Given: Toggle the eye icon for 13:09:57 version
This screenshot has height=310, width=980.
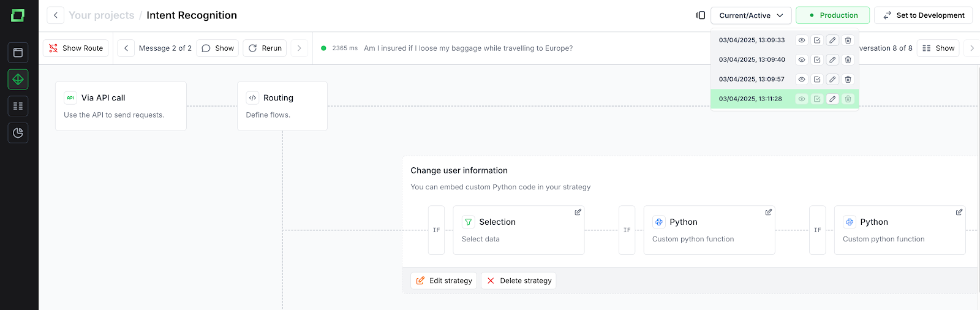Looking at the screenshot, I should pyautogui.click(x=801, y=80).
